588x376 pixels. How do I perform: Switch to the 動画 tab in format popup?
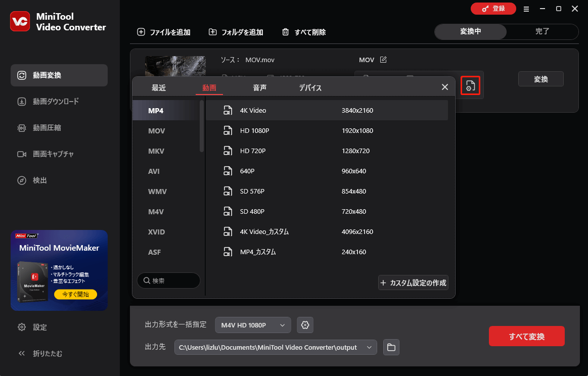(x=209, y=88)
